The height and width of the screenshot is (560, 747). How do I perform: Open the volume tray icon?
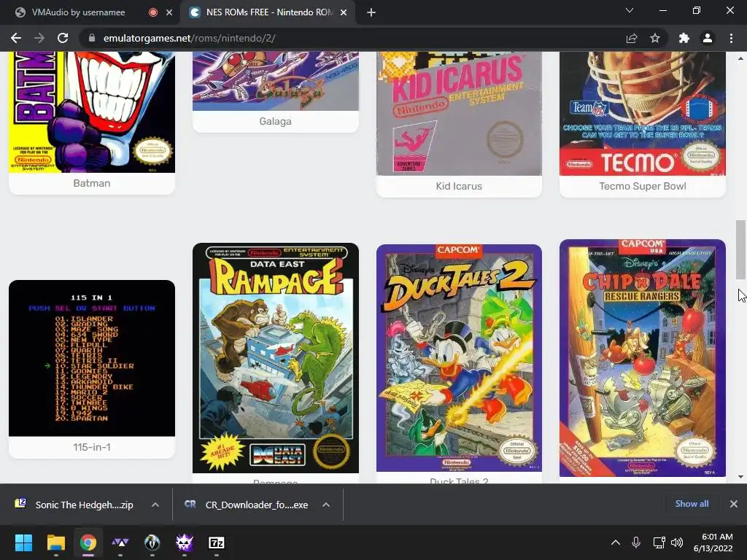(677, 542)
